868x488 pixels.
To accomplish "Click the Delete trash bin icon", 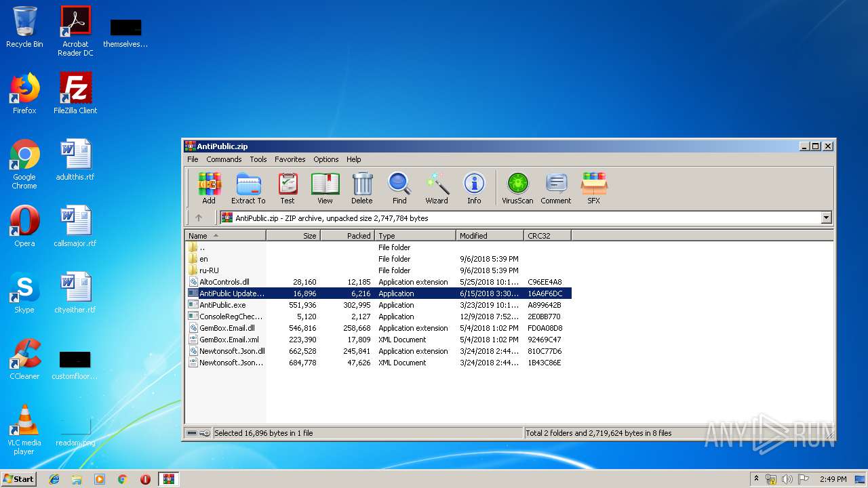I will (x=362, y=188).
